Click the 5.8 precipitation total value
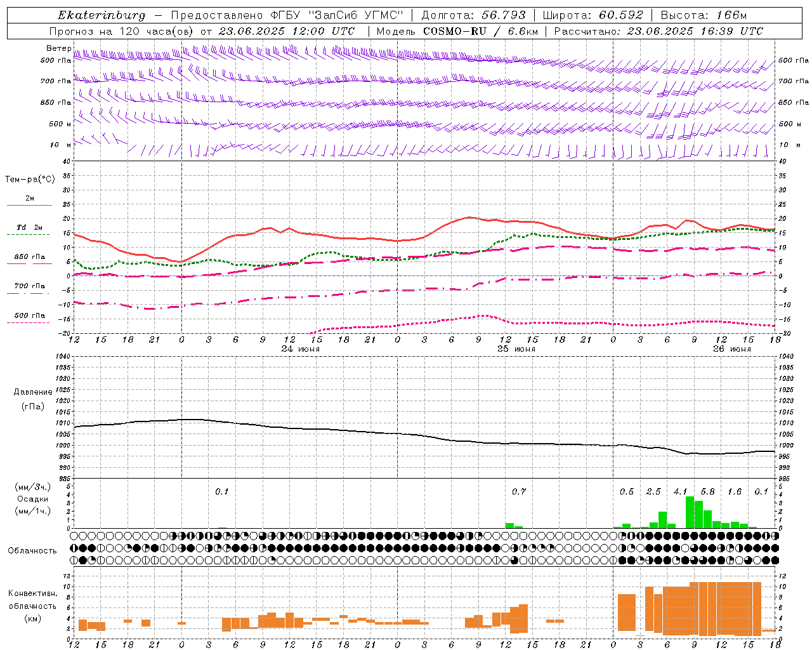Image resolution: width=812 pixels, height=650 pixels. click(x=708, y=492)
